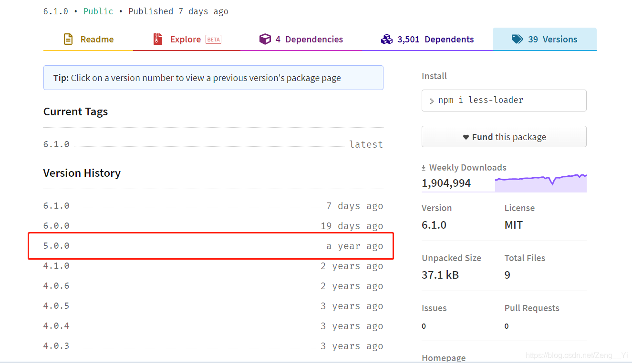Open version 4.0.6 from history
This screenshot has width=632, height=364.
56,286
